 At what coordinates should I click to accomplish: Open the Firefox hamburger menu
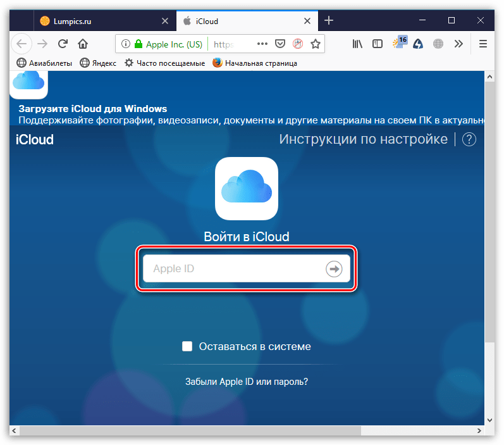(x=482, y=44)
